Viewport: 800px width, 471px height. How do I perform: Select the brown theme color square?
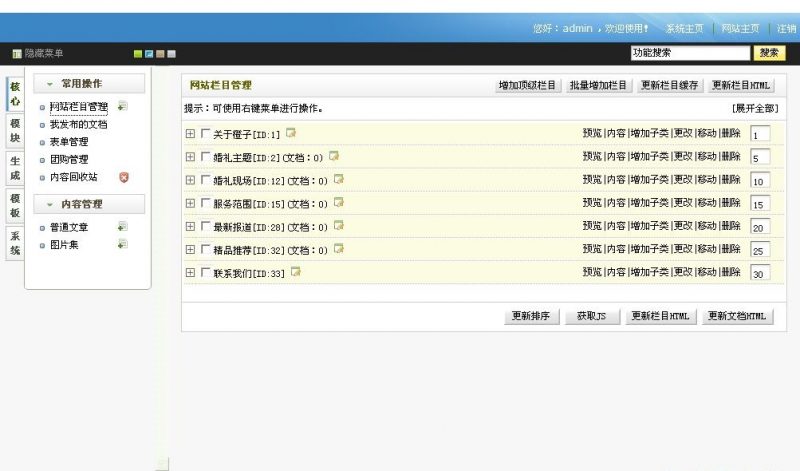tap(160, 54)
